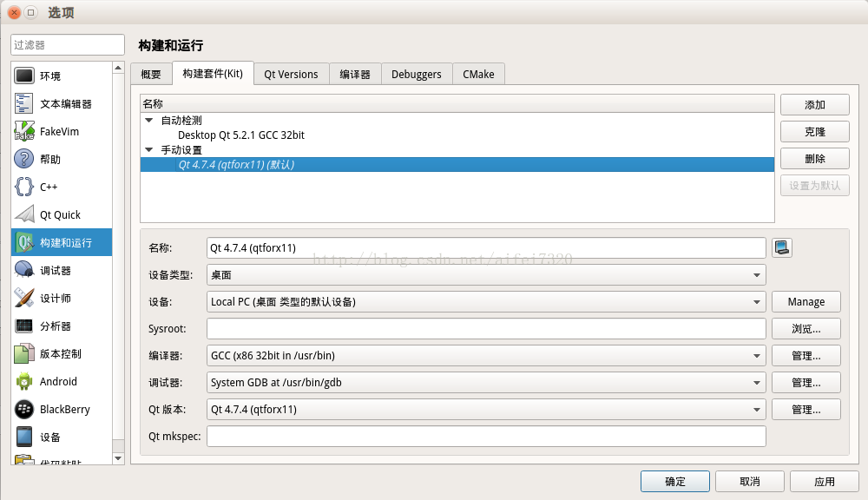Select the 版本控制 version control icon

tap(24, 353)
